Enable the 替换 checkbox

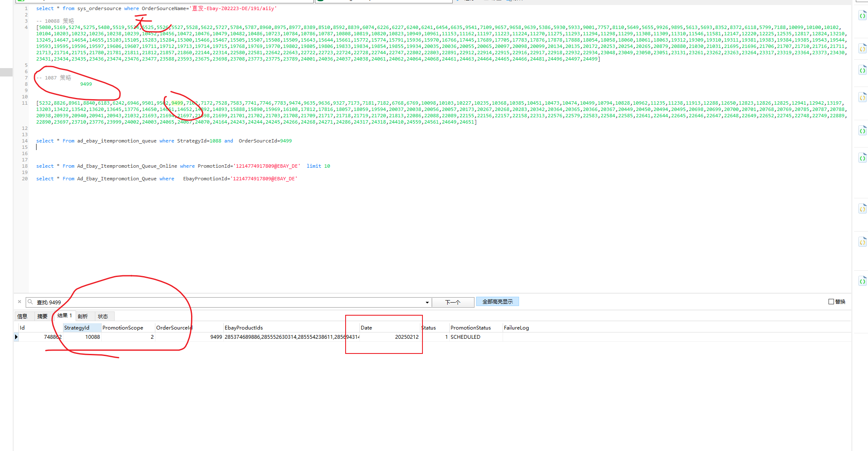pos(831,302)
